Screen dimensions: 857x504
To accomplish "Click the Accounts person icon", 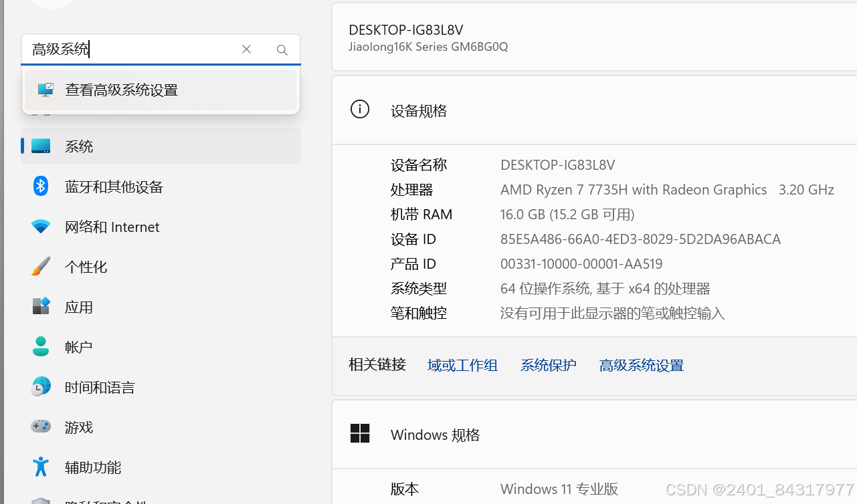I will 41,346.
